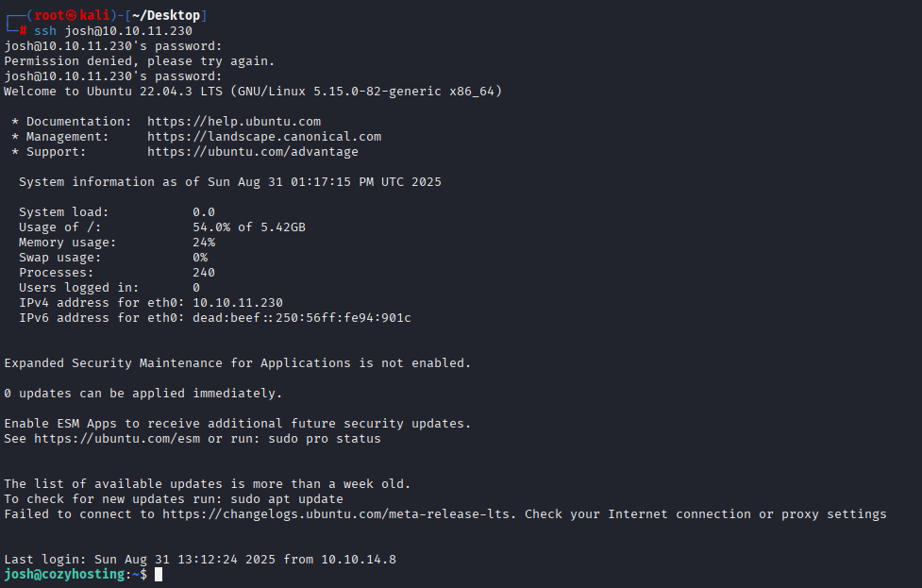This screenshot has height=588, width=922.
Task: Click the help.ubuntu.com documentation link
Action: pos(234,122)
